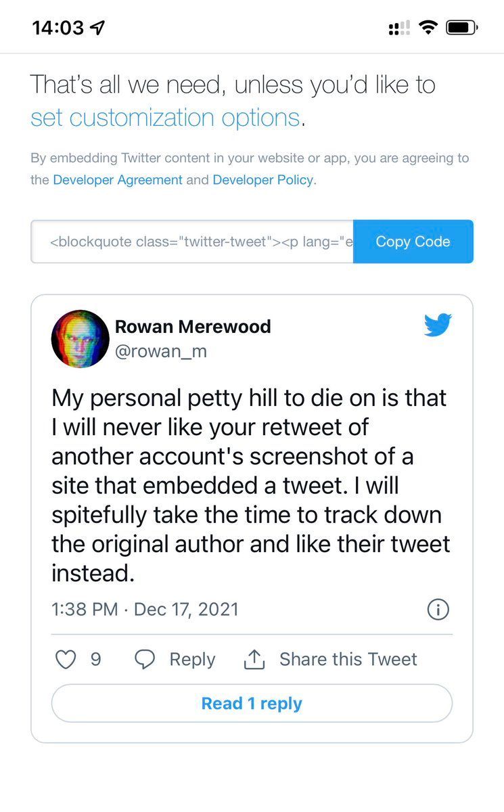Tap the 1:38 PM Dec 17 timestamp

145,609
